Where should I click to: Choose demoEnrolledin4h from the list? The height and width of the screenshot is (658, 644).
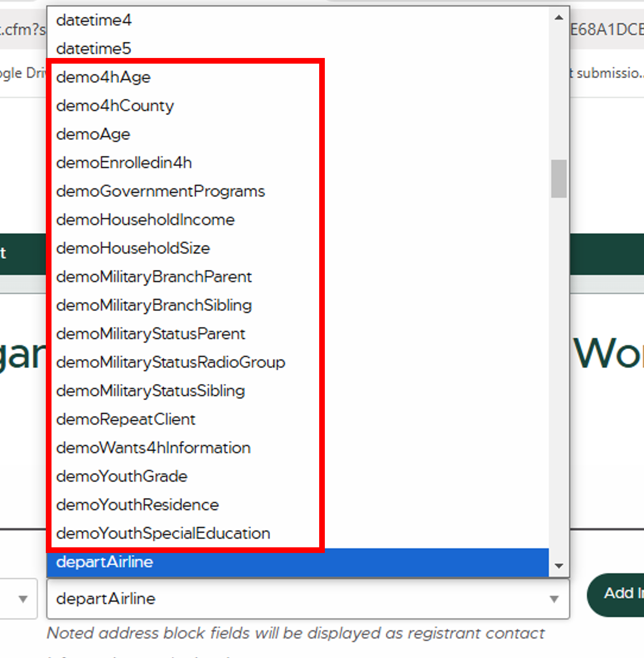click(x=124, y=163)
